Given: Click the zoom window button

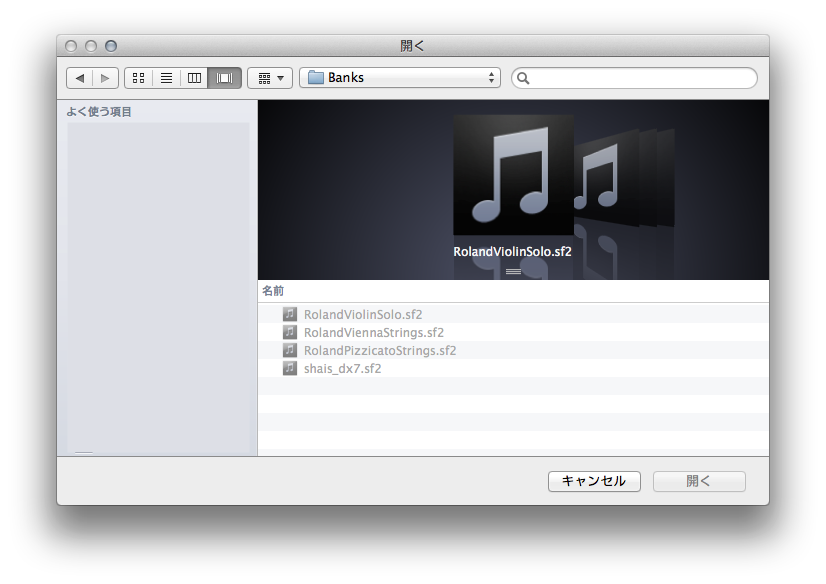Looking at the screenshot, I should [x=111, y=46].
